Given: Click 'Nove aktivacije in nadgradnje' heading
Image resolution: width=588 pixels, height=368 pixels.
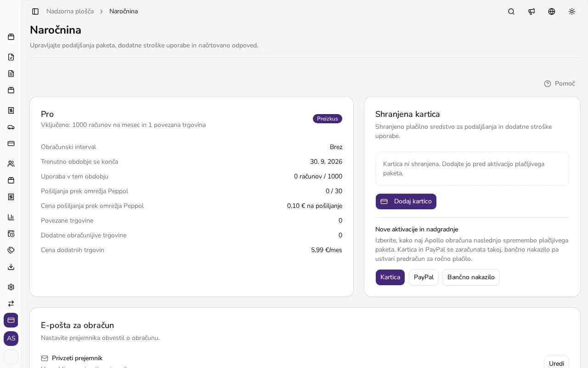Looking at the screenshot, I should click(417, 230).
